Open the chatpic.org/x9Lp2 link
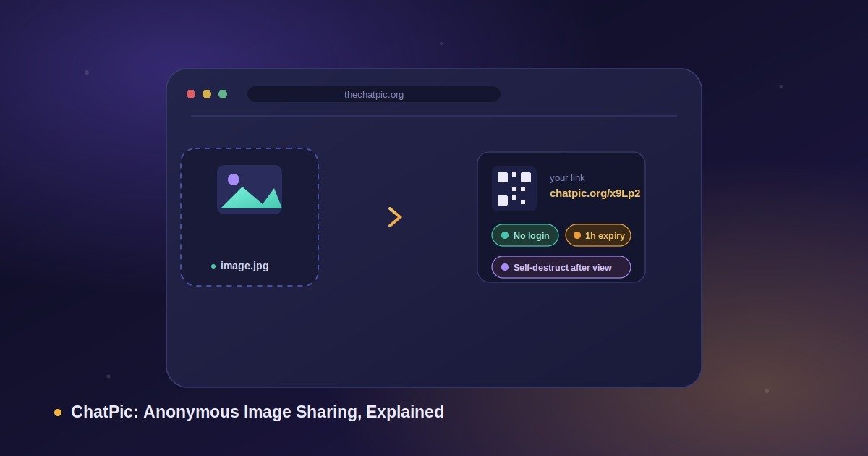Viewport: 868px width, 456px height. point(595,193)
